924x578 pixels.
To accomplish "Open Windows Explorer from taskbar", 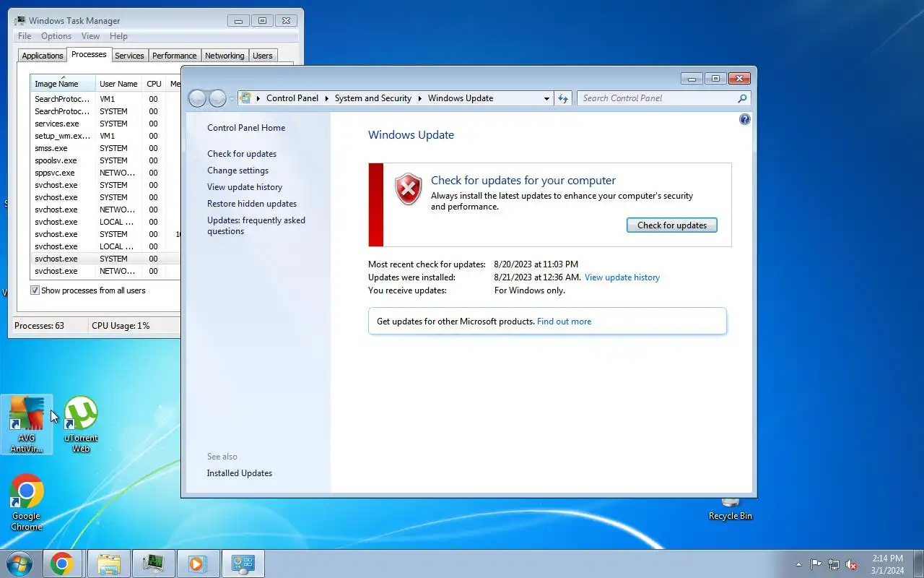I will [108, 564].
